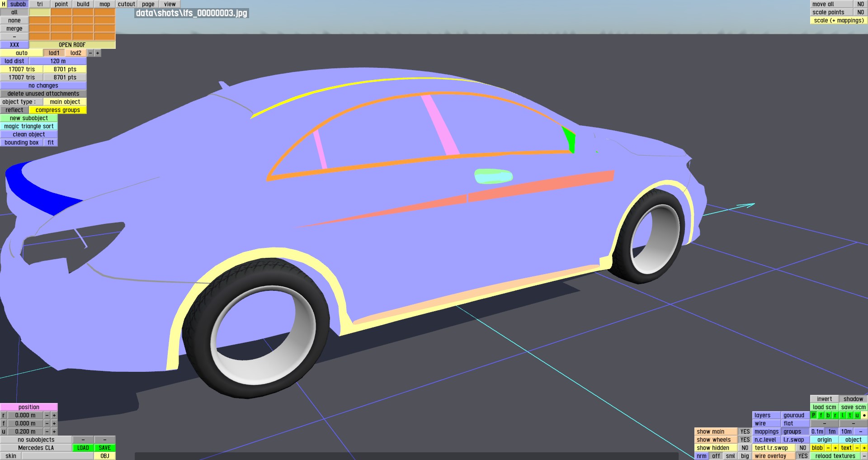This screenshot has height=460, width=868.
Task: Switch to lod2
Action: click(76, 53)
